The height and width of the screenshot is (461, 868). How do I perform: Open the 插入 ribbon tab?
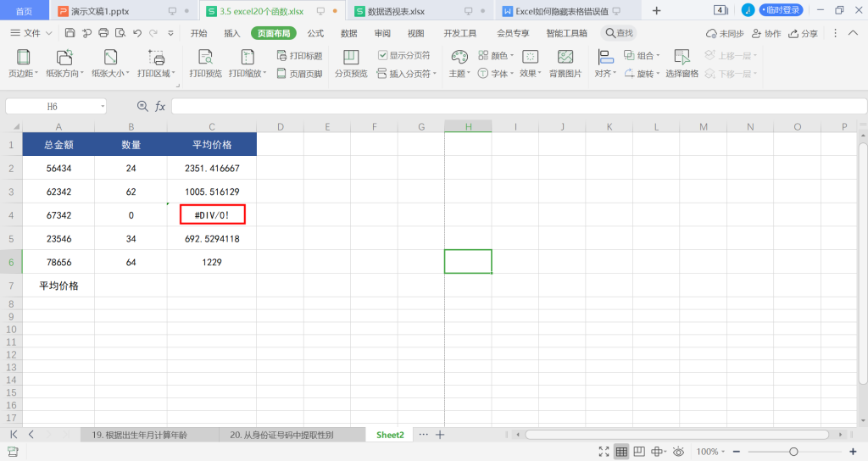click(232, 33)
